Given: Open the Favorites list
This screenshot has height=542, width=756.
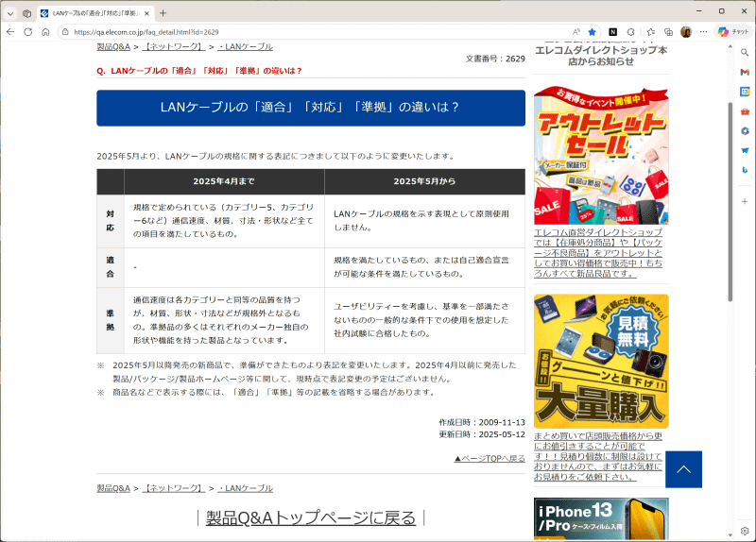Looking at the screenshot, I should click(650, 32).
